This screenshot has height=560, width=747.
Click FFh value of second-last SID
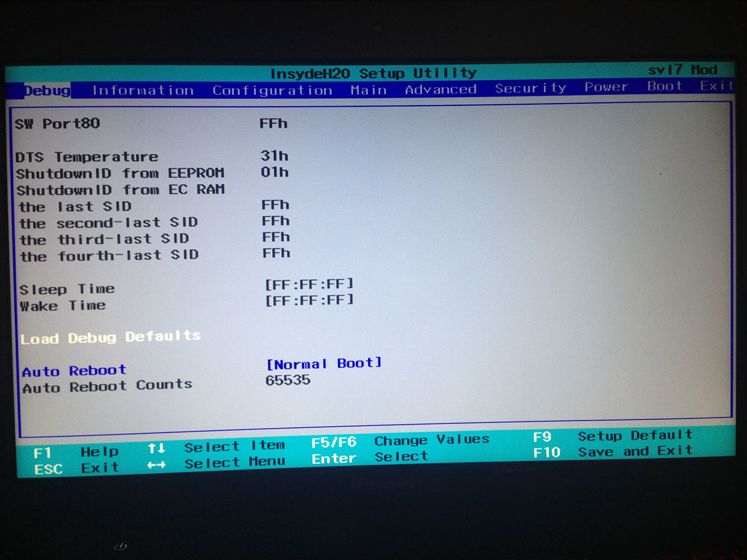coord(276,221)
